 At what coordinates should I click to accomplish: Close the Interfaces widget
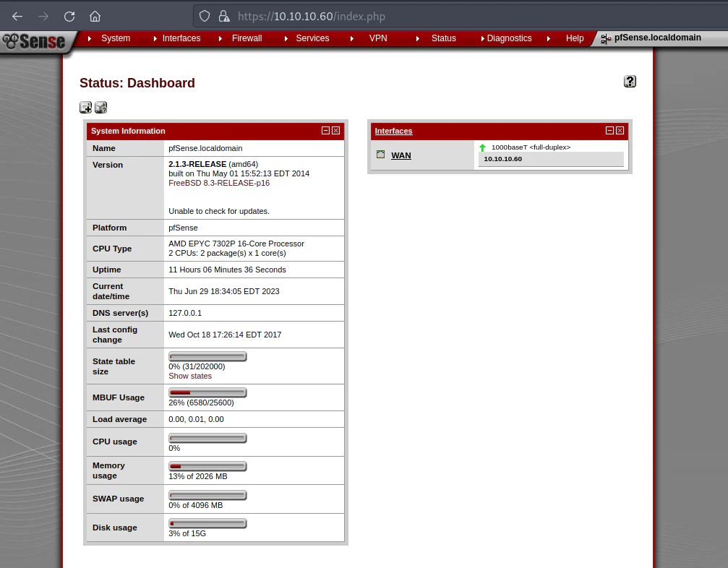620,130
